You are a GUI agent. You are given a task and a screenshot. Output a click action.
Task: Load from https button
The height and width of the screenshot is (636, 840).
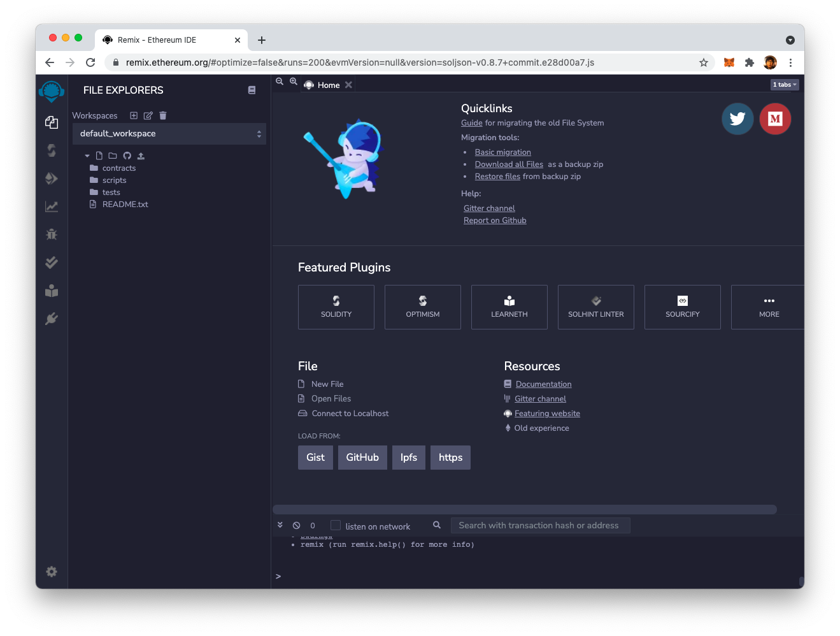tap(450, 458)
